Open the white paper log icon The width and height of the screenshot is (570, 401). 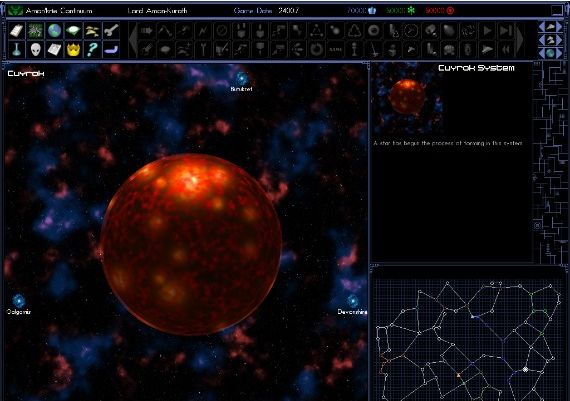(x=55, y=49)
